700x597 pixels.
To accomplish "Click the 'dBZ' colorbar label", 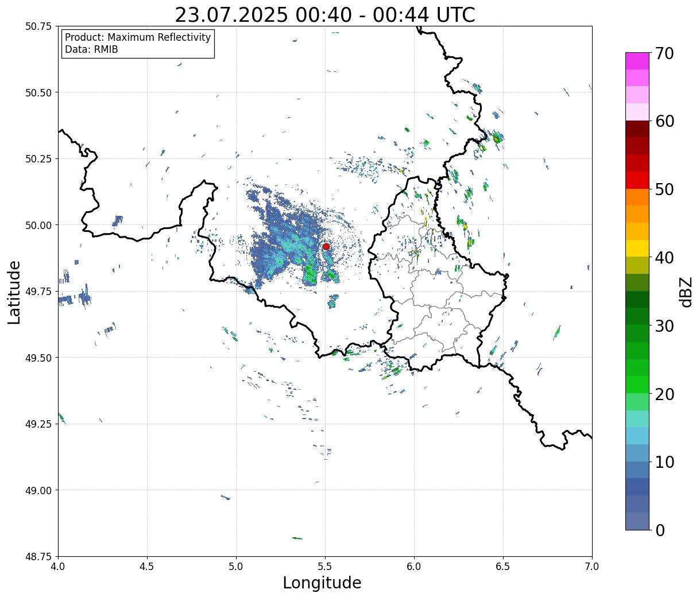I will (x=686, y=291).
